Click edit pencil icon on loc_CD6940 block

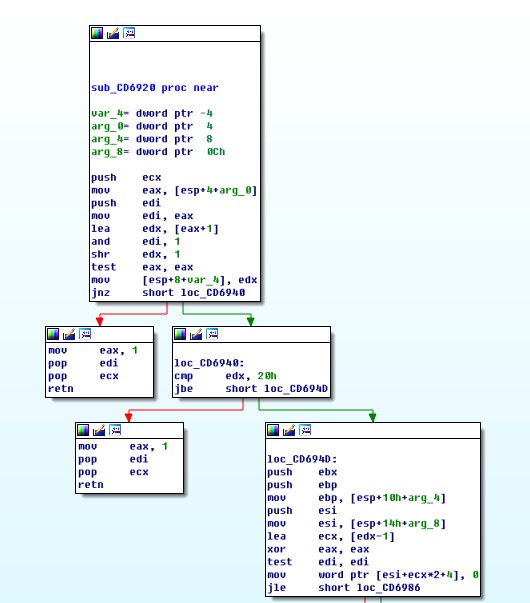pyautogui.click(x=196, y=334)
